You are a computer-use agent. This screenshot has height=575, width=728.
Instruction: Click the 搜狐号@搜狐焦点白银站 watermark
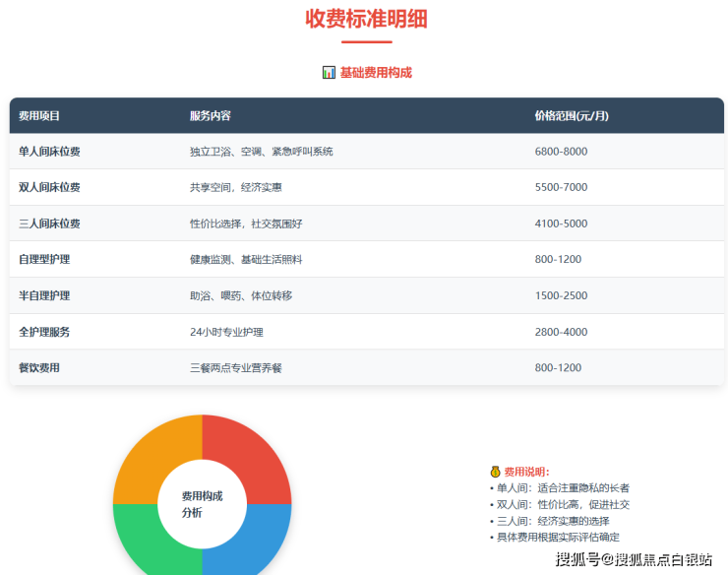(634, 560)
